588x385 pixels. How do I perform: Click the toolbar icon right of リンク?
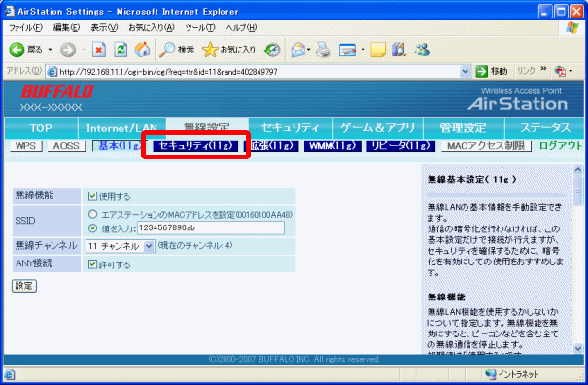point(560,71)
